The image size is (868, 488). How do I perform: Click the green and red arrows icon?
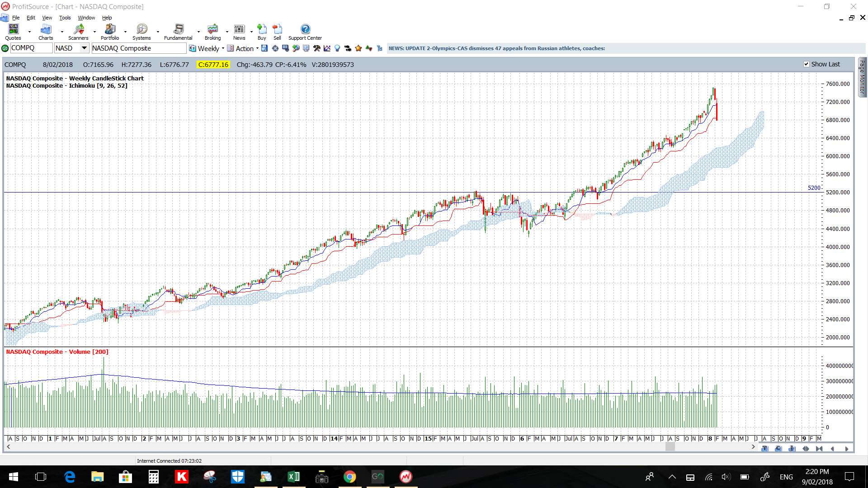tap(369, 48)
